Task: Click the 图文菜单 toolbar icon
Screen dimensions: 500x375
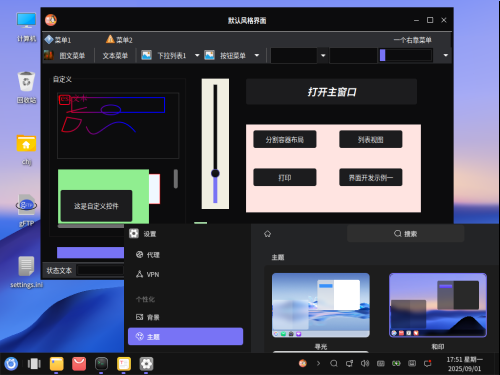Action: pyautogui.click(x=49, y=55)
